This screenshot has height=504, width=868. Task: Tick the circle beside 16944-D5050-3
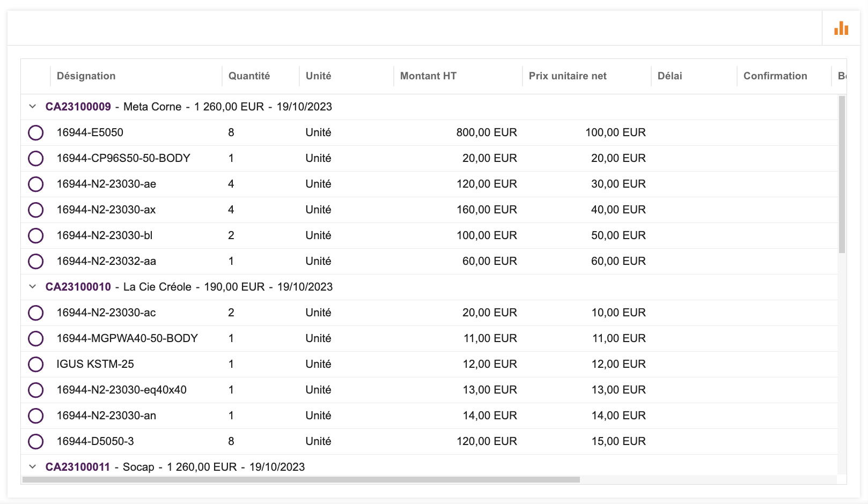pyautogui.click(x=36, y=441)
